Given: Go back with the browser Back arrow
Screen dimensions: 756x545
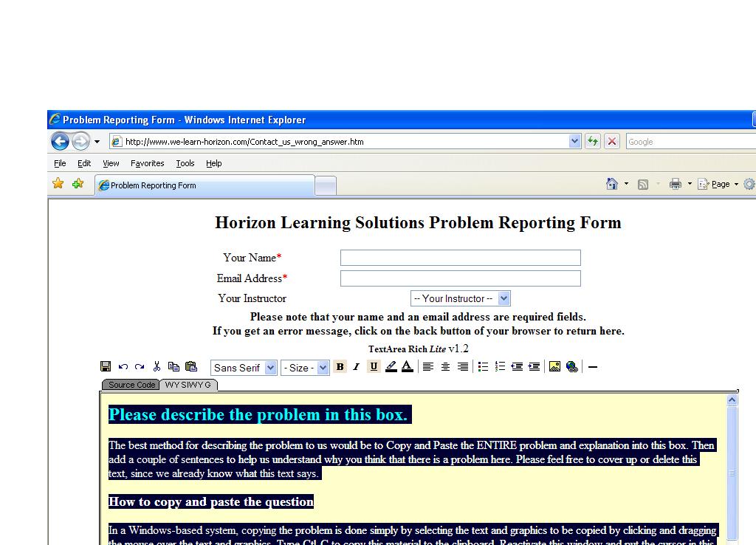Looking at the screenshot, I should tap(61, 141).
